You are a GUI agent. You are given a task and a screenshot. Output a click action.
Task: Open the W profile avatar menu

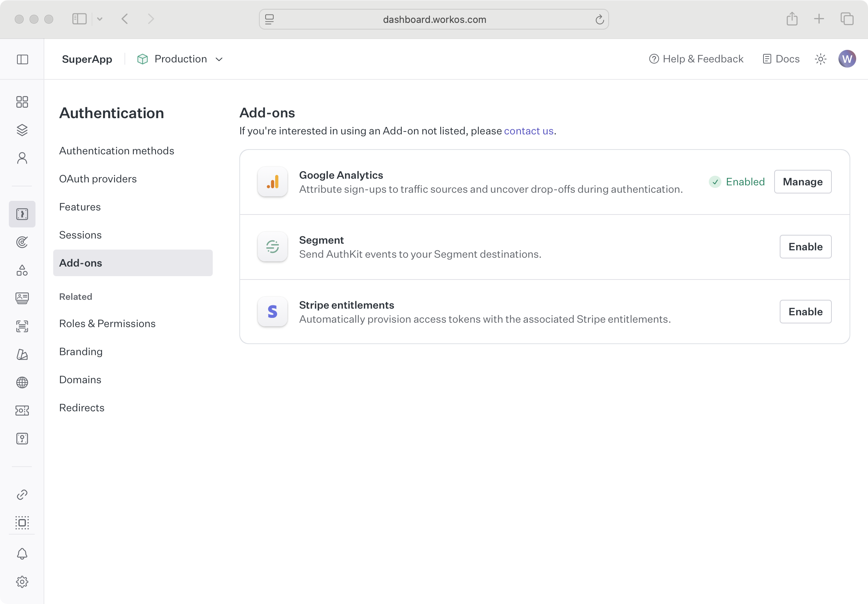coord(847,59)
